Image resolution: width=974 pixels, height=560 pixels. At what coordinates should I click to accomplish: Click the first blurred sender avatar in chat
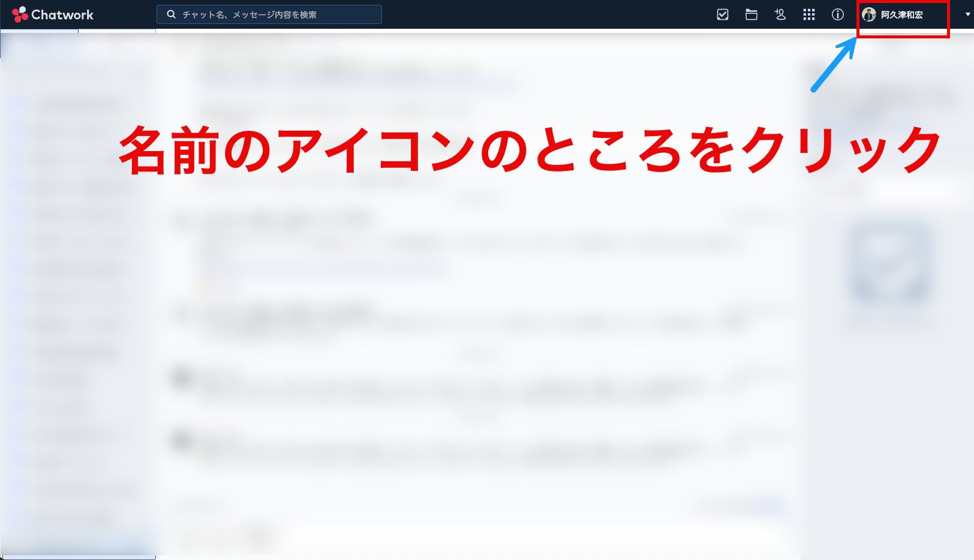181,377
